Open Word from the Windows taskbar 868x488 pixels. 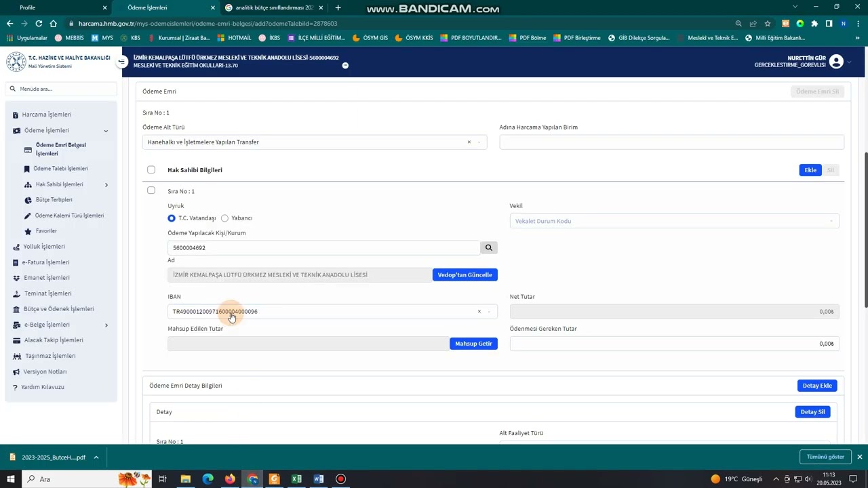pos(319,479)
